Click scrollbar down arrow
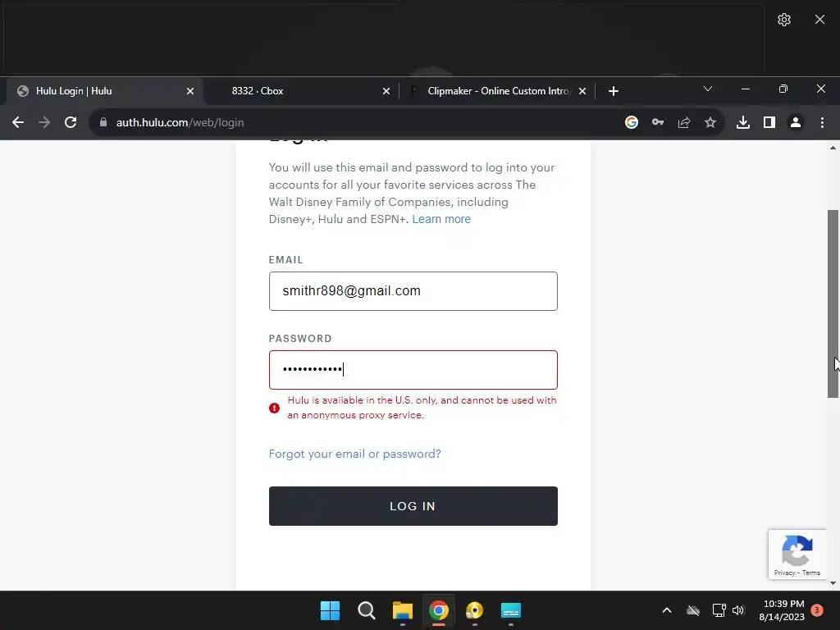Image resolution: width=840 pixels, height=630 pixels. tap(833, 583)
